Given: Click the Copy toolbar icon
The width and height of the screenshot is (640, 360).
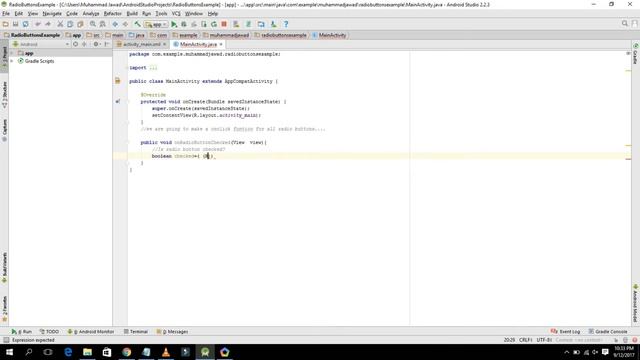Looking at the screenshot, I should click(x=70, y=24).
